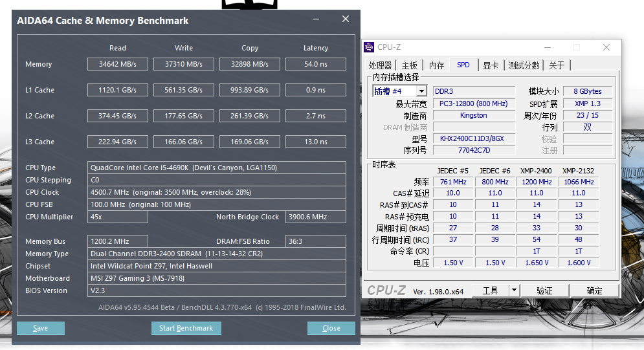Screen dimensions: 644x350
Task: Click Start Benchmark in AIDA64
Action: click(x=186, y=328)
